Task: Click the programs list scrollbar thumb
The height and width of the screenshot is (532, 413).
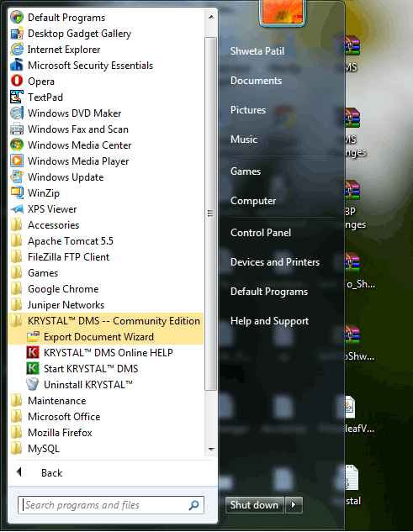Action: click(x=211, y=213)
